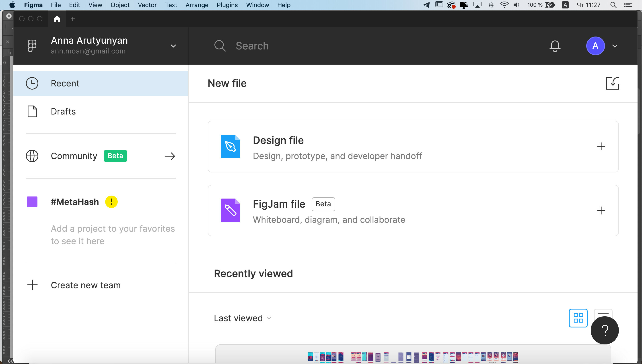Select the Community menu item in sidebar

tap(74, 155)
